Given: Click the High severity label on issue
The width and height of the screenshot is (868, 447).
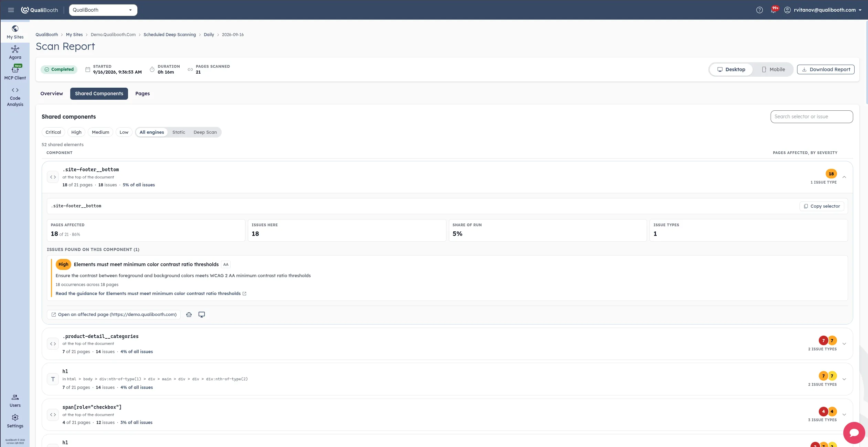Looking at the screenshot, I should [63, 264].
